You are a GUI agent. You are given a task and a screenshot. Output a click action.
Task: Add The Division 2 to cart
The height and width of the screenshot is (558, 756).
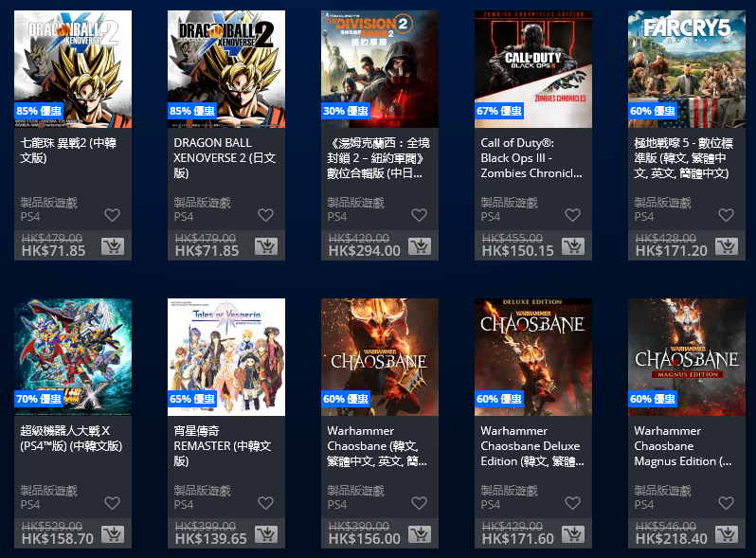(420, 246)
